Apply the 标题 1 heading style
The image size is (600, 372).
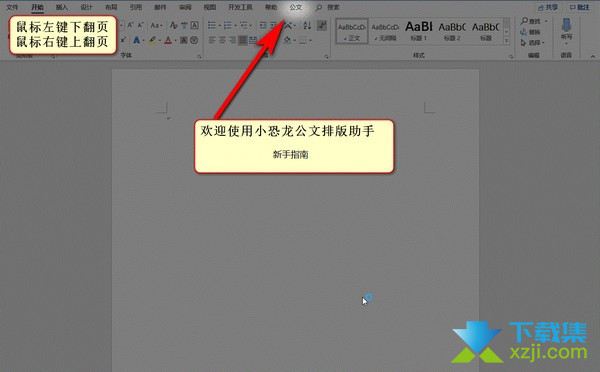pos(419,31)
